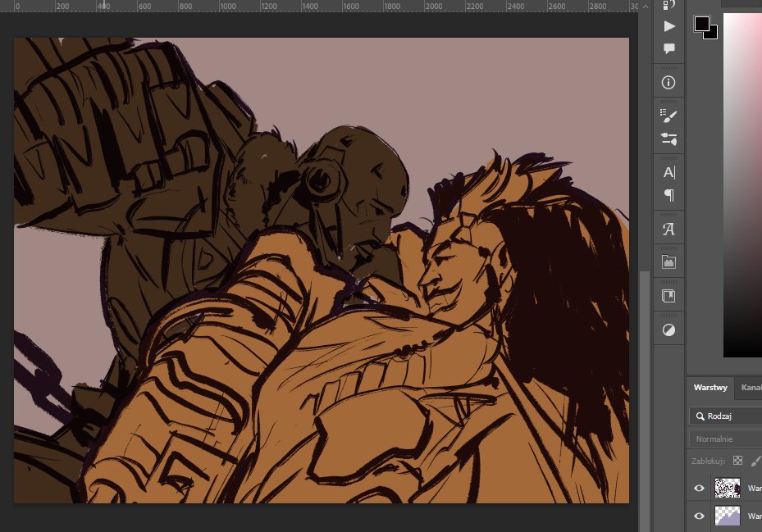The width and height of the screenshot is (762, 532).
Task: Toggle lock transparent pixels checkerboard icon
Action: click(737, 461)
